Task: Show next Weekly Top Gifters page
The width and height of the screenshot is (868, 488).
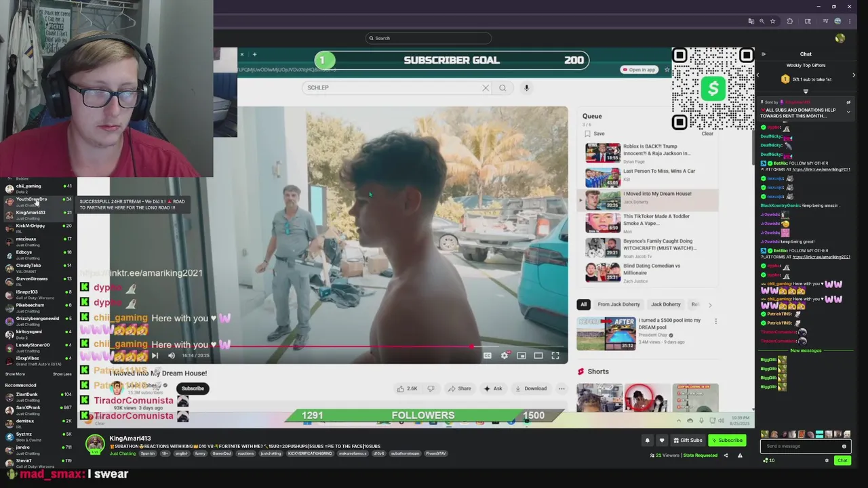Action: pos(854,75)
